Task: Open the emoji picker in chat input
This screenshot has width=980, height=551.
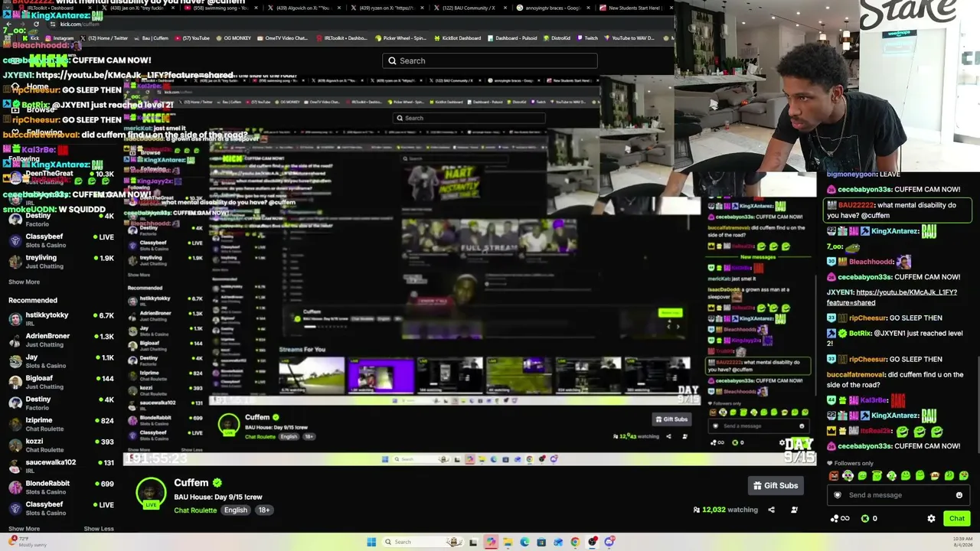Action: [959, 495]
